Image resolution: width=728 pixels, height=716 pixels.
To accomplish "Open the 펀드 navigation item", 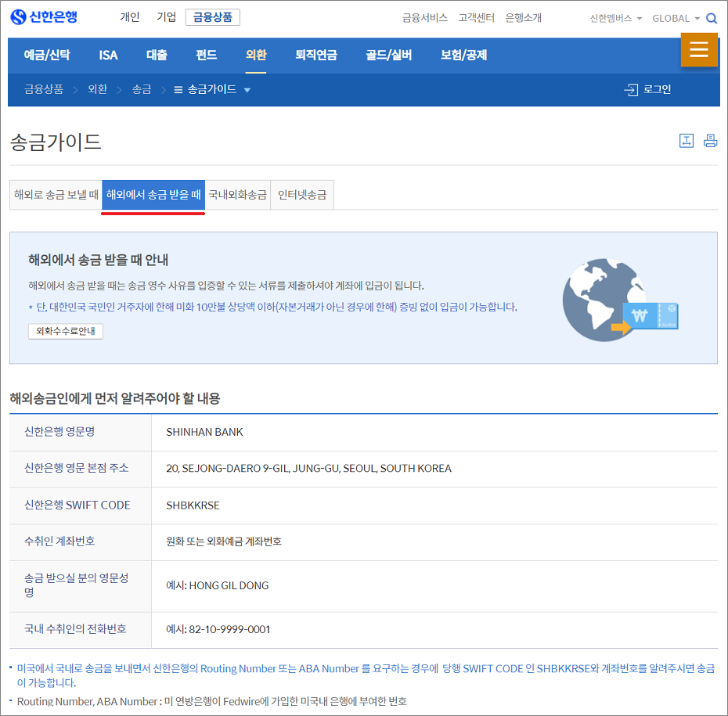I will point(206,55).
